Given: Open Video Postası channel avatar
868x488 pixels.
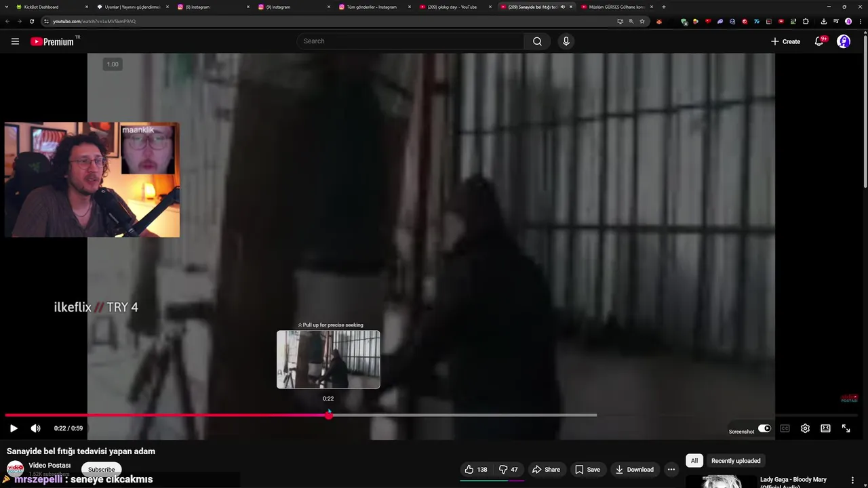Looking at the screenshot, I should 15,469.
